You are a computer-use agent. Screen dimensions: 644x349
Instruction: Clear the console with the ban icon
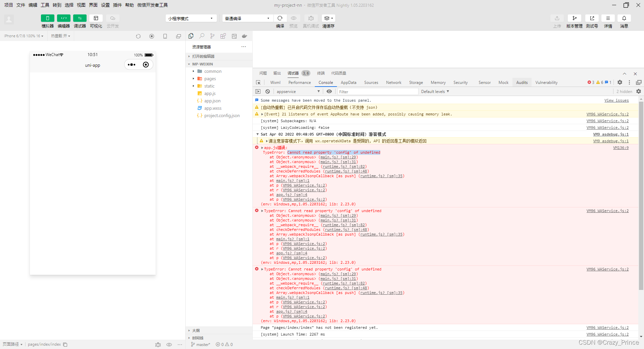267,92
